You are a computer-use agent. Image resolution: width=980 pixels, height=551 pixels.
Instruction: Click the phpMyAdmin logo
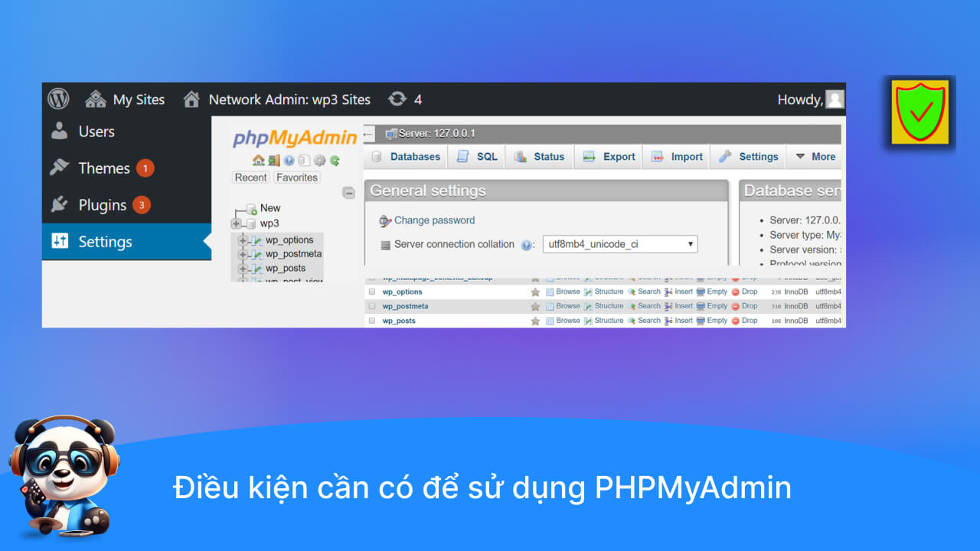[x=295, y=138]
